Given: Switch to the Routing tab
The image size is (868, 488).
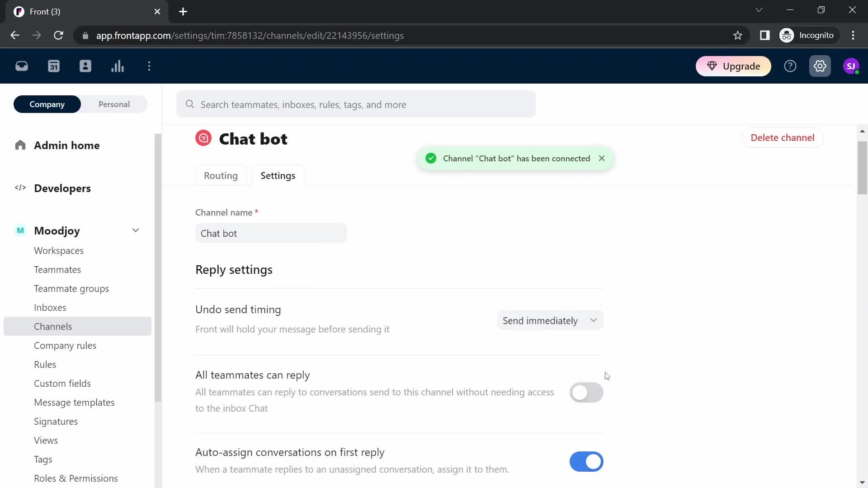Looking at the screenshot, I should tap(221, 175).
